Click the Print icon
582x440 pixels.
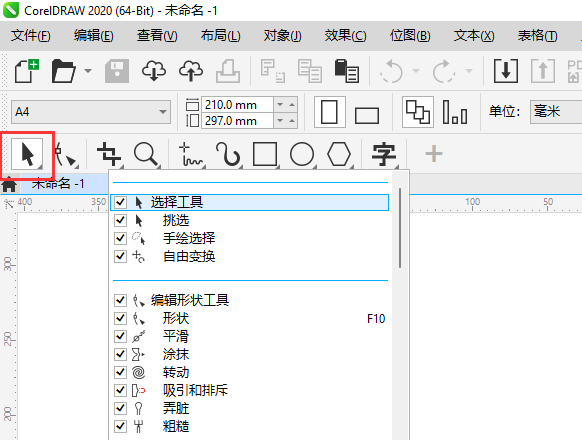[228, 71]
